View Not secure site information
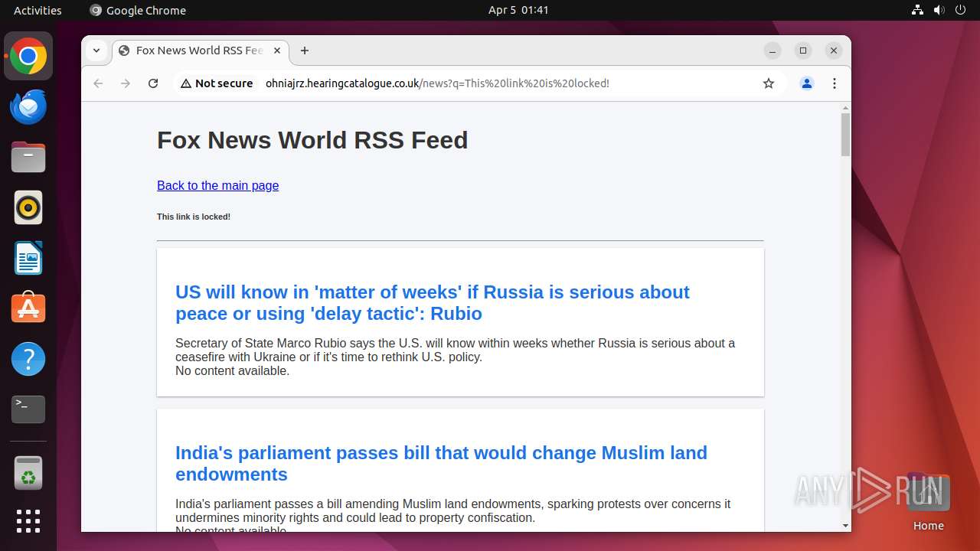The height and width of the screenshot is (551, 980). [217, 83]
